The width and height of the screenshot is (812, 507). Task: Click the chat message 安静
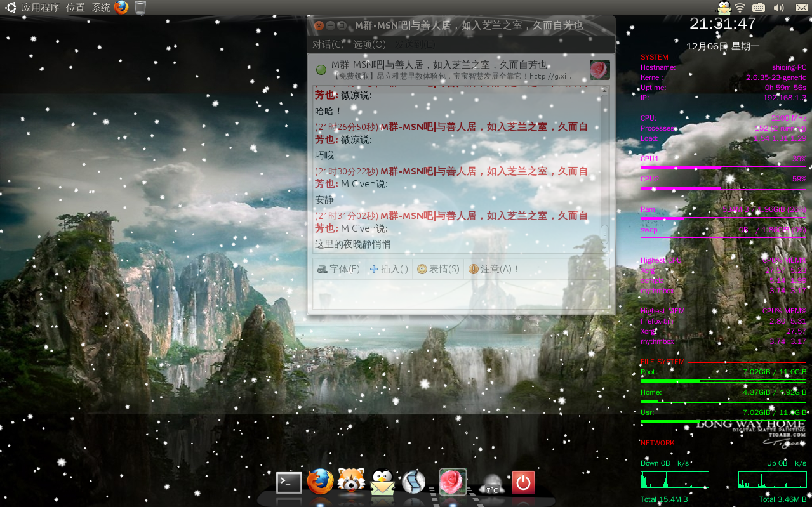(x=324, y=200)
